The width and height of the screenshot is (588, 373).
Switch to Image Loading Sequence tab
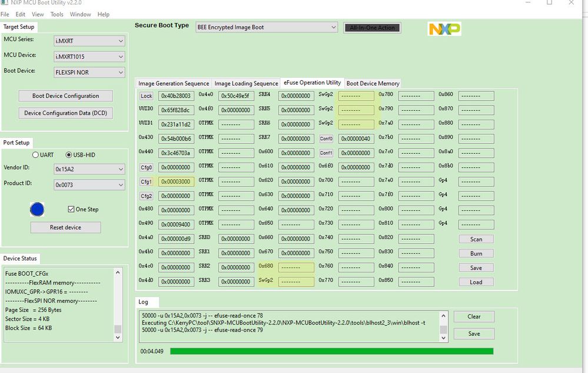point(246,83)
